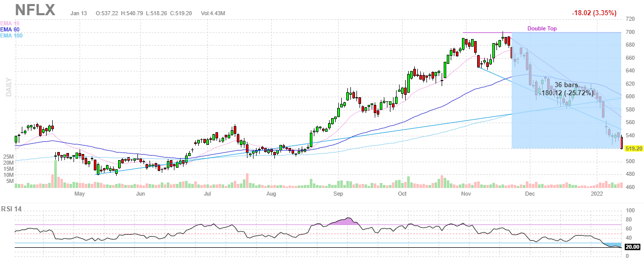Click the RSI 14 indicator label

[12, 209]
